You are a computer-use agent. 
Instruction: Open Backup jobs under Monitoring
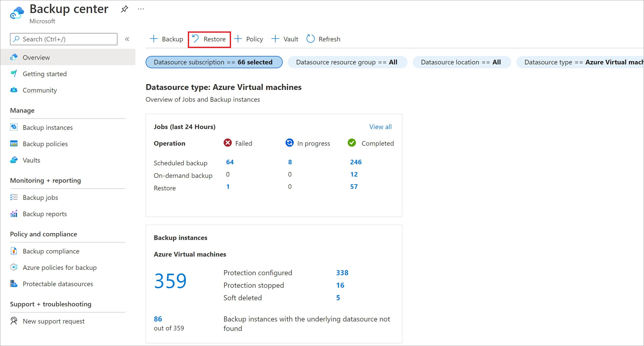[x=40, y=197]
